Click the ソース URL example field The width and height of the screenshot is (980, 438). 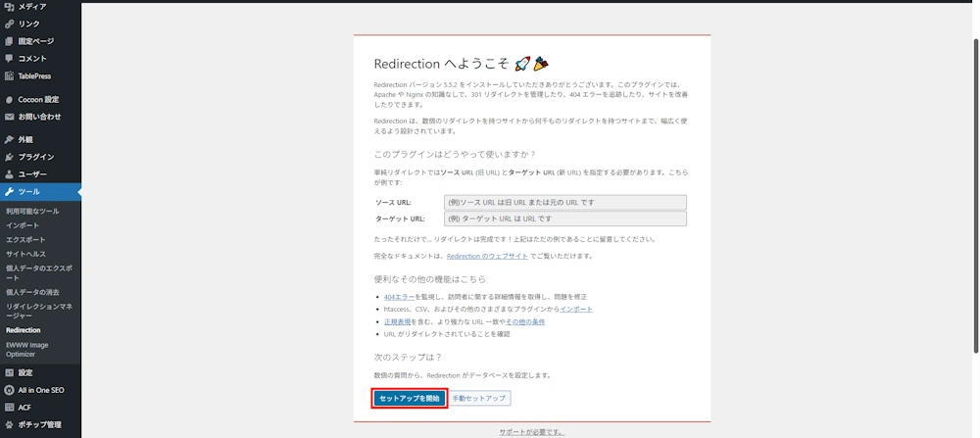pyautogui.click(x=565, y=203)
